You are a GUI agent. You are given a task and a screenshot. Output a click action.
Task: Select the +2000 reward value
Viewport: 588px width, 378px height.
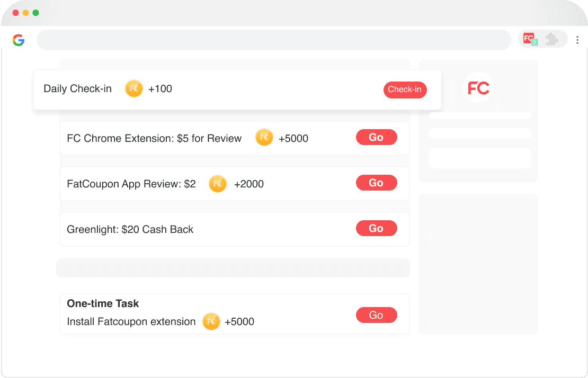(x=248, y=184)
